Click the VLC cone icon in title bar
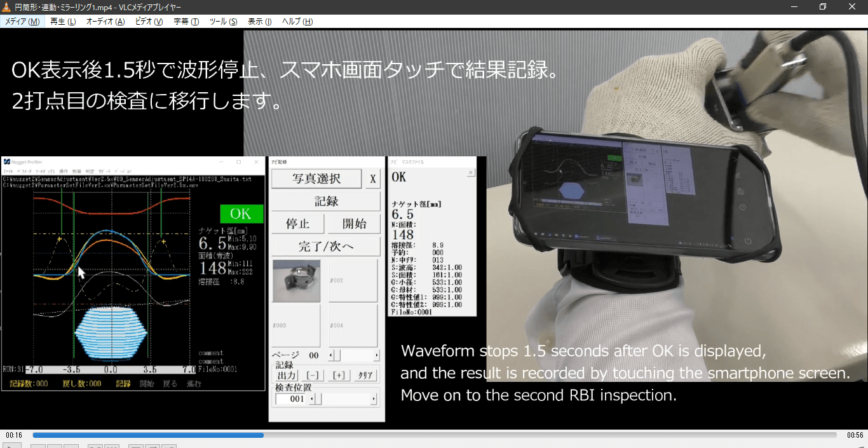868x448 pixels. click(x=6, y=7)
